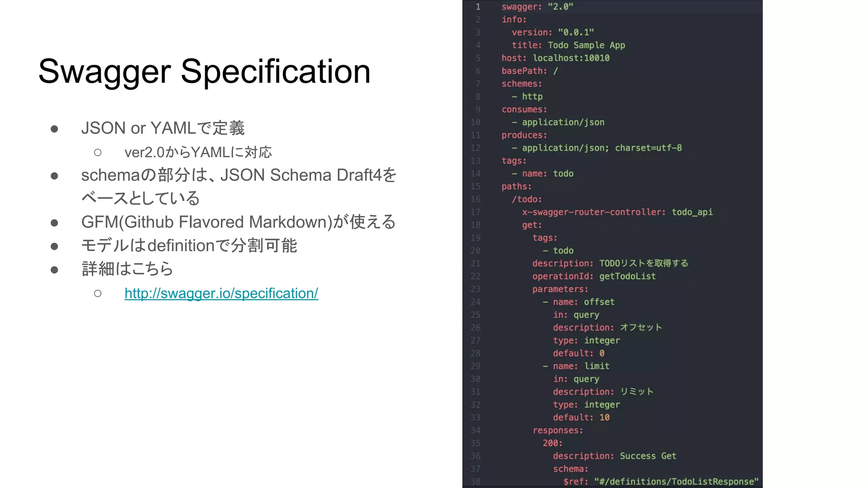The image size is (868, 488).
Task: Click code line 'default: 0'
Action: click(579, 353)
